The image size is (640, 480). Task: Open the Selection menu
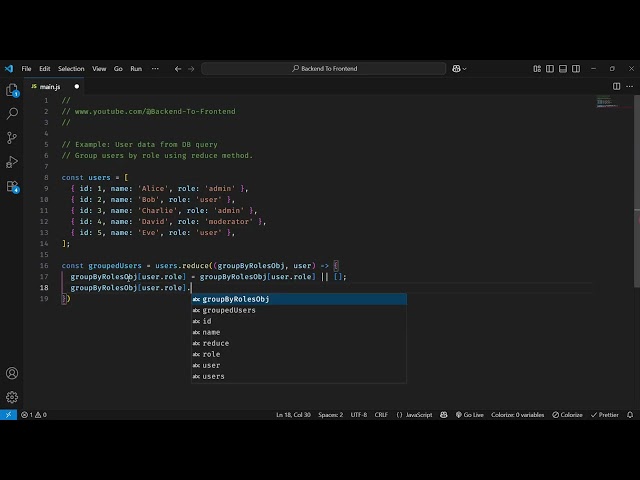pyautogui.click(x=71, y=69)
